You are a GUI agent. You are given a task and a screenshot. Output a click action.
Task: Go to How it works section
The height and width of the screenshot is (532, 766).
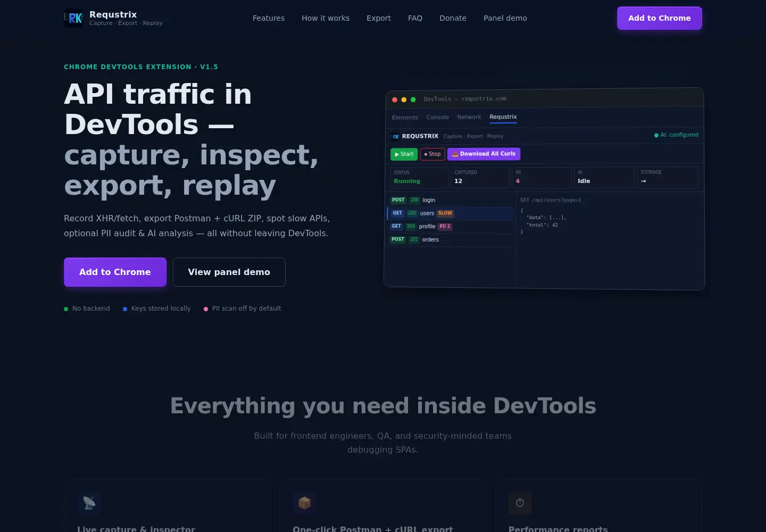point(326,18)
